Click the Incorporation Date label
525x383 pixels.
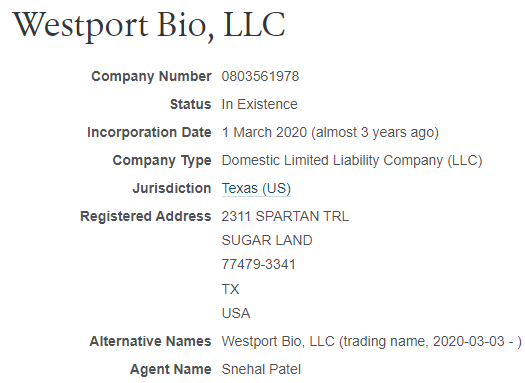(149, 132)
